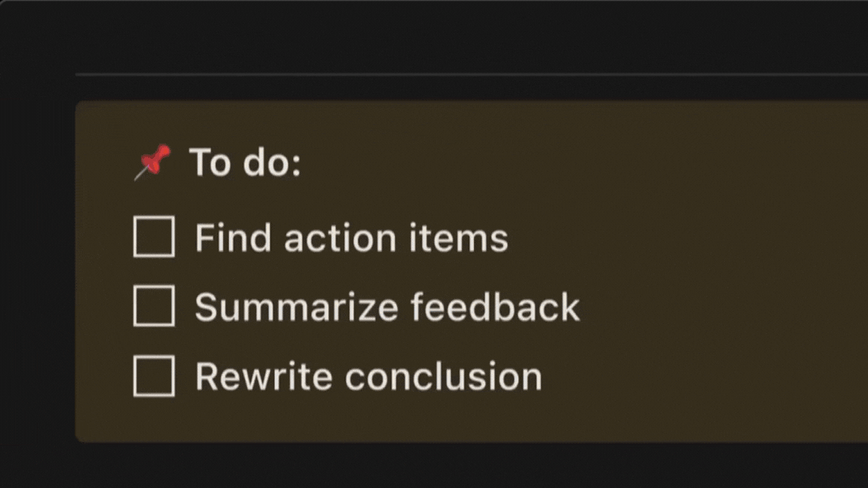Click the blank space right of "Find action items"
This screenshot has height=488, width=868.
[686, 238]
